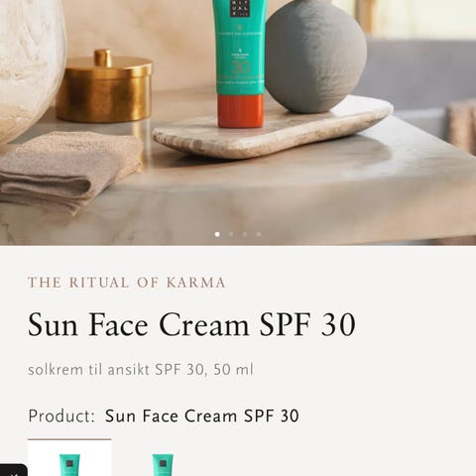Jump to the third carousel slide dot

point(245,234)
